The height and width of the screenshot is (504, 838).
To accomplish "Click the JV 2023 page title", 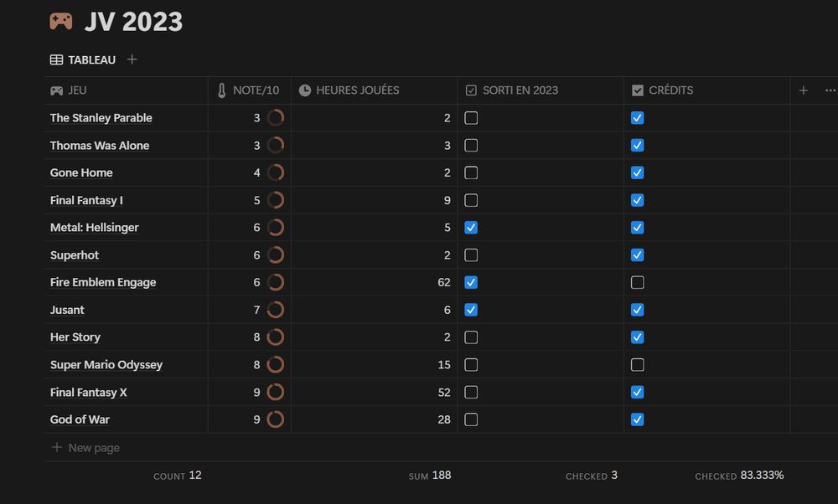I will pos(133,22).
